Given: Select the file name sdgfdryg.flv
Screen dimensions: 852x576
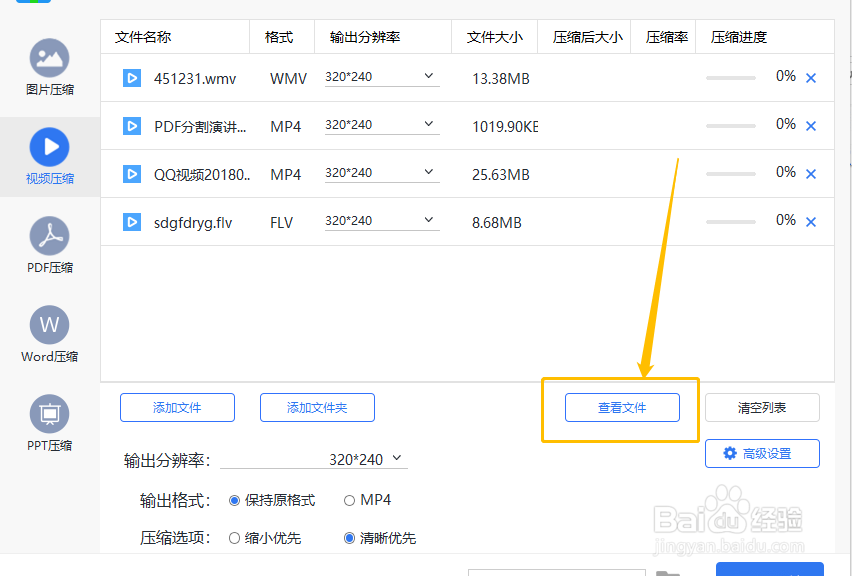Looking at the screenshot, I should (x=193, y=223).
